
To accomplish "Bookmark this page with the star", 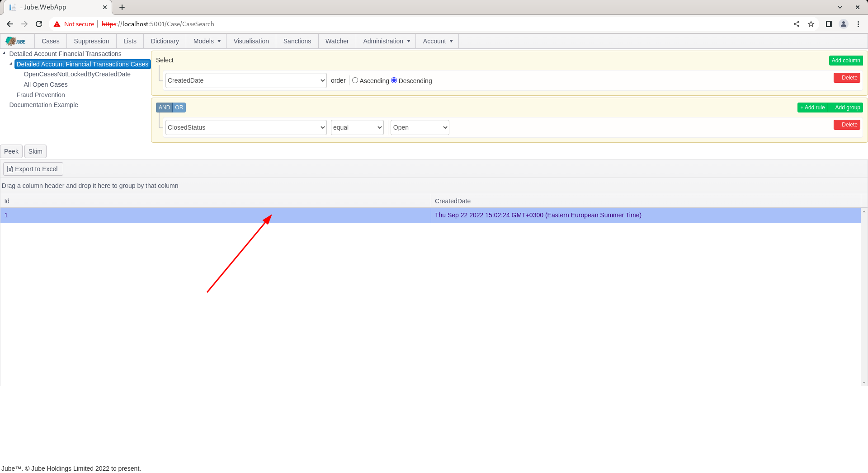I will pyautogui.click(x=811, y=24).
